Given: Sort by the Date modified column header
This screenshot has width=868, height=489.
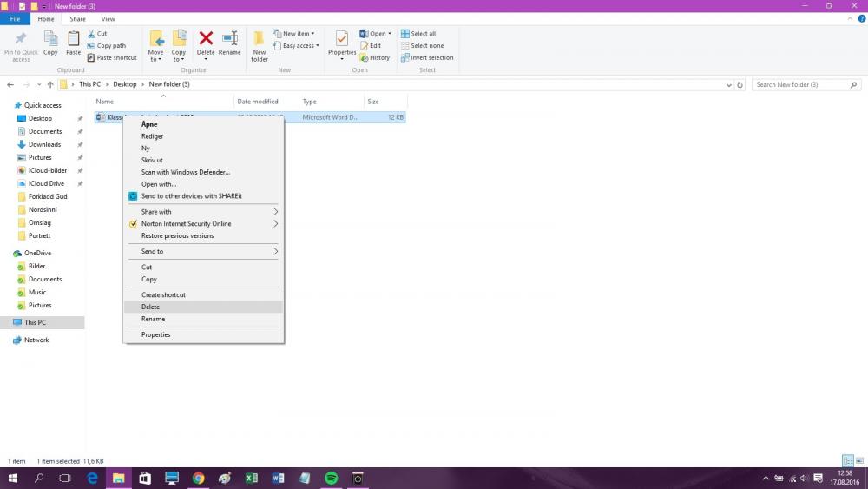Looking at the screenshot, I should pos(266,102).
